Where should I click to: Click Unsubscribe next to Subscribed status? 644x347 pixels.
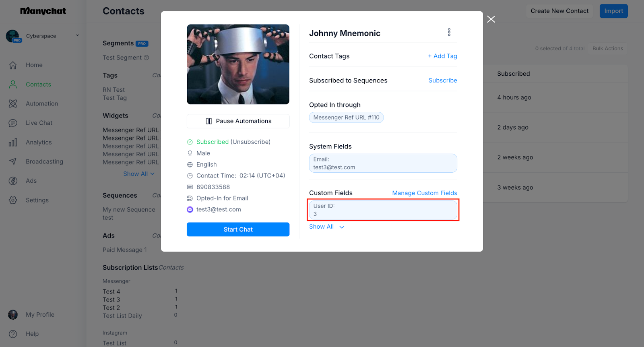tap(250, 142)
